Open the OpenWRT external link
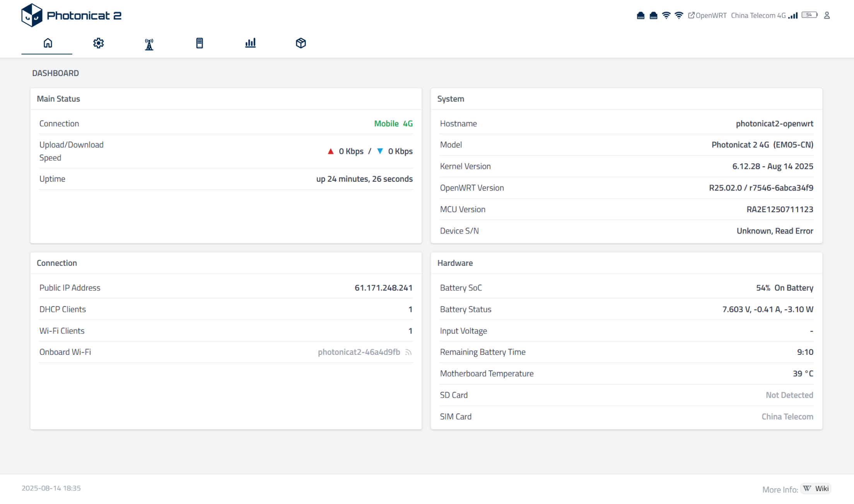854x504 pixels. [x=707, y=15]
